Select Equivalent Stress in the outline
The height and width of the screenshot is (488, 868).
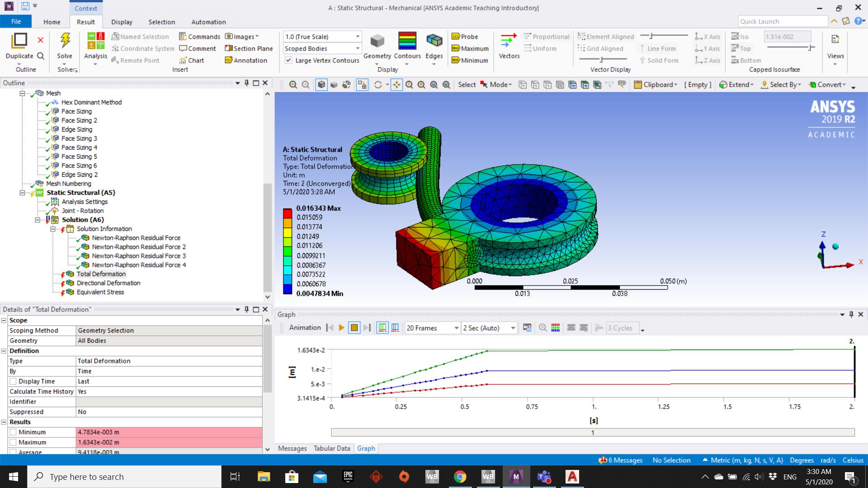coord(100,292)
